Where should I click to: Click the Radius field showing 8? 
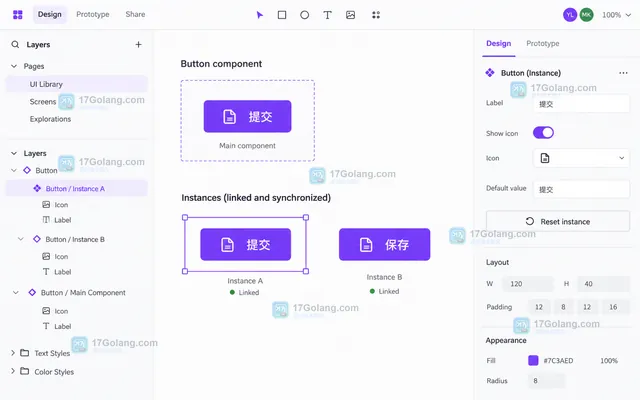pos(547,380)
